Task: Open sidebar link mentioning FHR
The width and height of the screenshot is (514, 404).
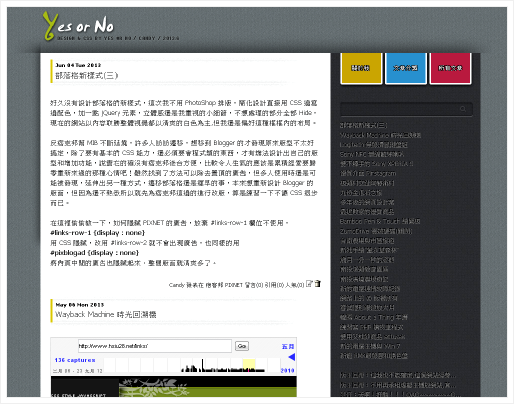Action: point(372,327)
